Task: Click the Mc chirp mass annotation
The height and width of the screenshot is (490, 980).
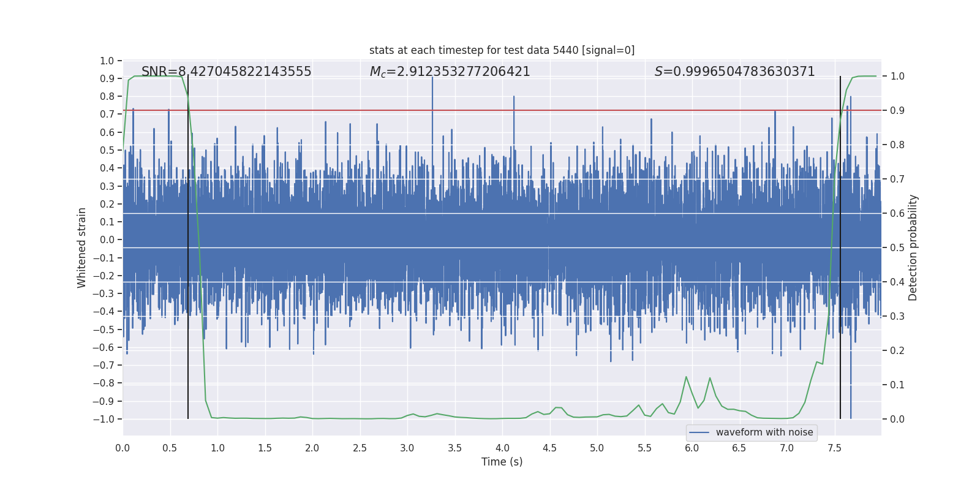Action: click(x=450, y=72)
